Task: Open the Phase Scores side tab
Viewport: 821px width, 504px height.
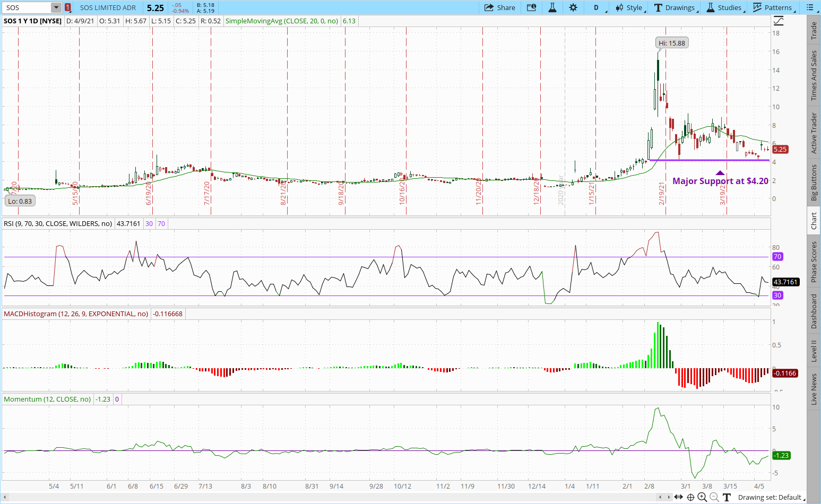Action: (814, 262)
